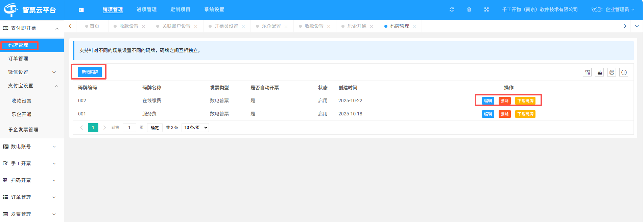Click the refresh icon in top bar

pyautogui.click(x=452, y=9)
